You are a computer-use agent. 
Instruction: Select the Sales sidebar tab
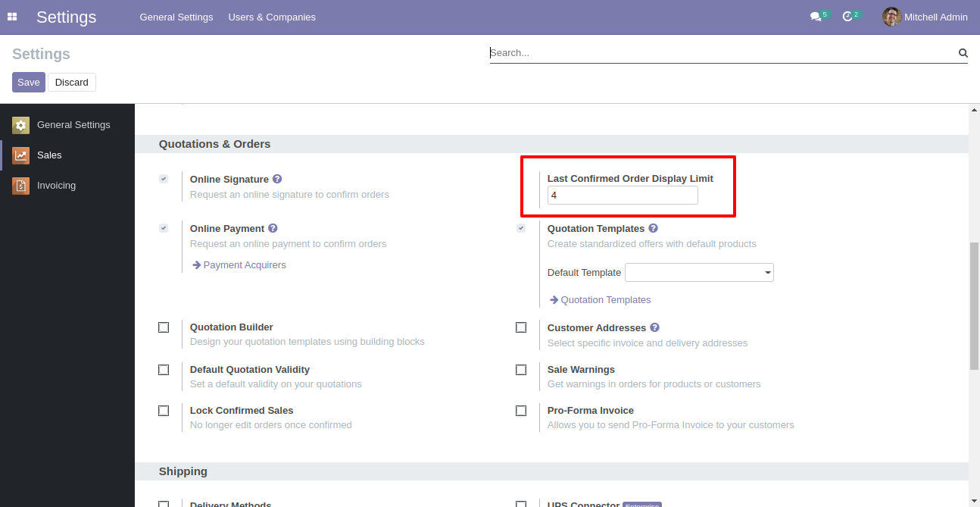[x=67, y=155]
